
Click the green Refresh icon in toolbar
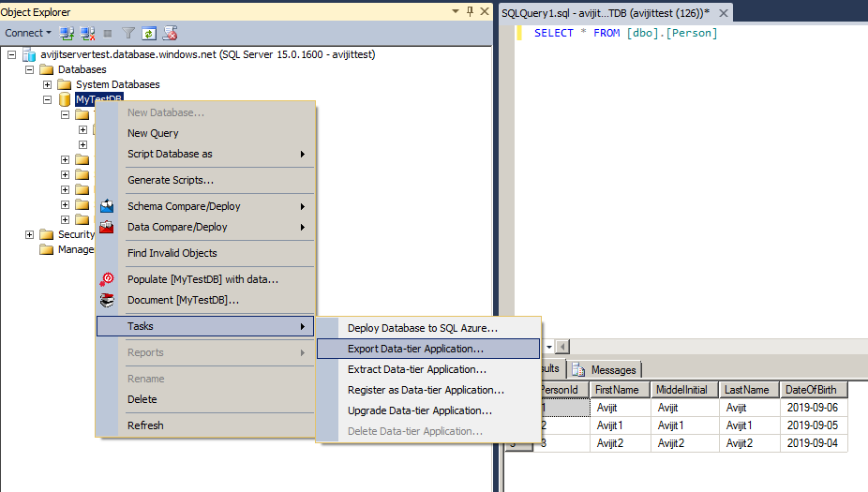(148, 33)
